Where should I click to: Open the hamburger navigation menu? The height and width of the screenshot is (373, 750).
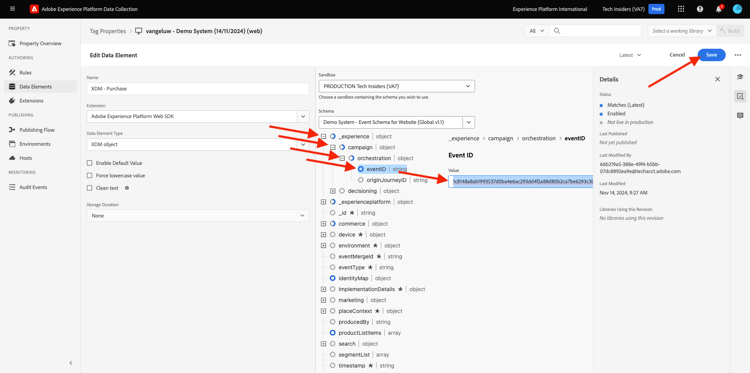pyautogui.click(x=12, y=9)
